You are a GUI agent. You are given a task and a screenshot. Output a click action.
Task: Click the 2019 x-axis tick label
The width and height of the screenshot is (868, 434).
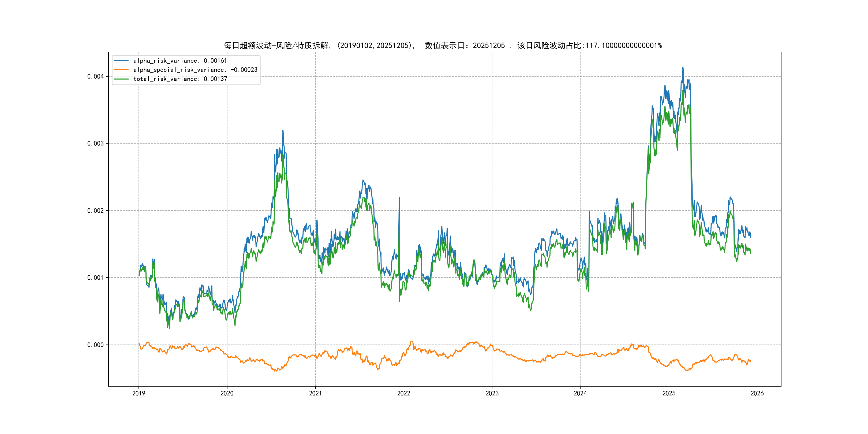[x=139, y=393]
